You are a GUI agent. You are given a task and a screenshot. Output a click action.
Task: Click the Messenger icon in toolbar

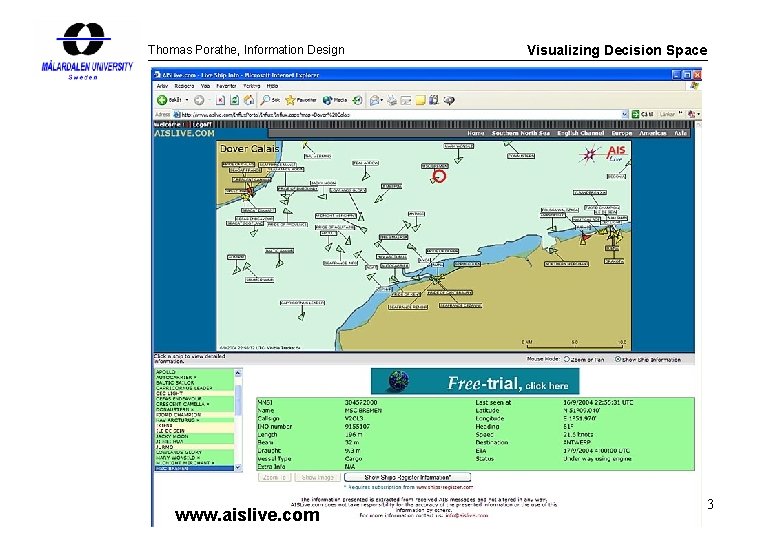click(x=449, y=100)
